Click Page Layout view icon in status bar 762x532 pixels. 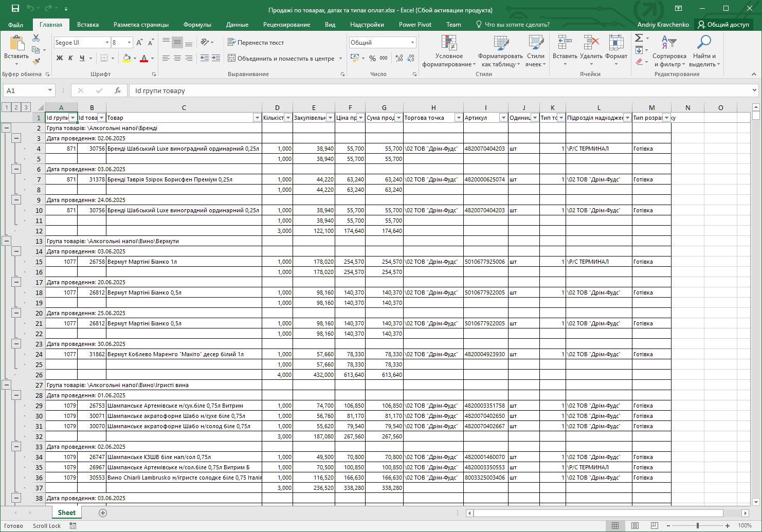(x=635, y=526)
